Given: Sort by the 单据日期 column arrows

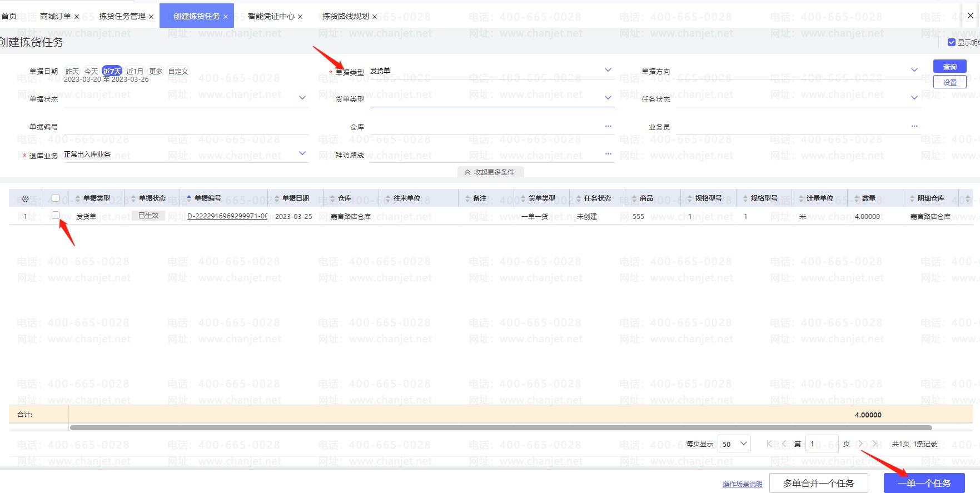Looking at the screenshot, I should [277, 198].
